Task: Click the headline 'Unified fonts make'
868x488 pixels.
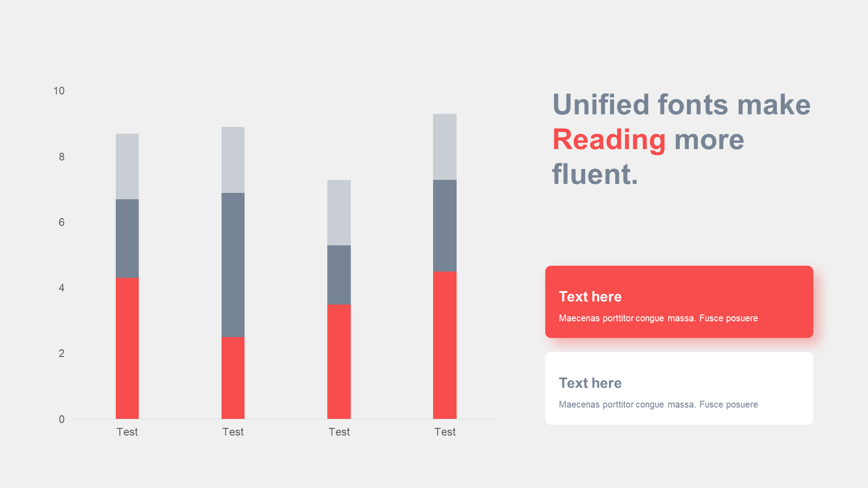Action: [x=681, y=105]
